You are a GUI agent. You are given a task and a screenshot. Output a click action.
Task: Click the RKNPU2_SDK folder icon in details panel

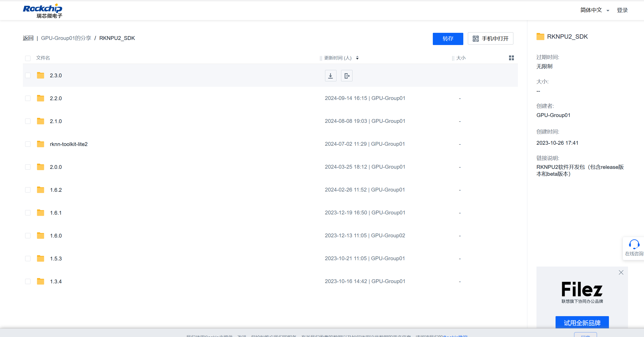click(540, 37)
